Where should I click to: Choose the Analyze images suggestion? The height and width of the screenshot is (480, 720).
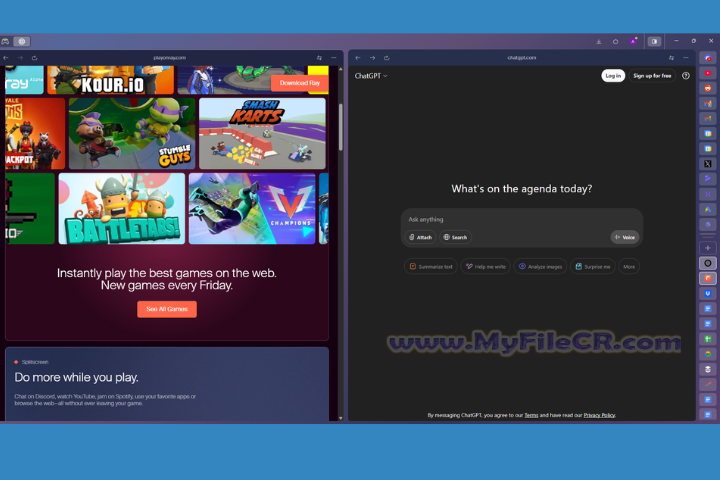[x=540, y=267]
